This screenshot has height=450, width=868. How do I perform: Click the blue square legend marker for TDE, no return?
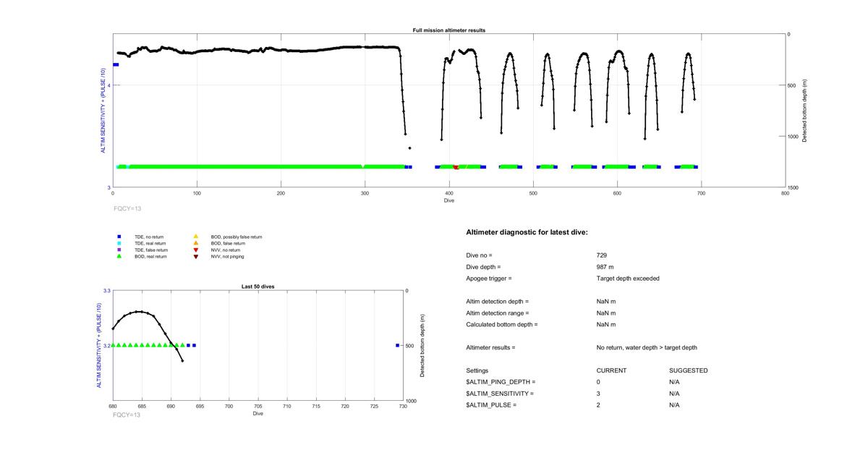tap(119, 237)
